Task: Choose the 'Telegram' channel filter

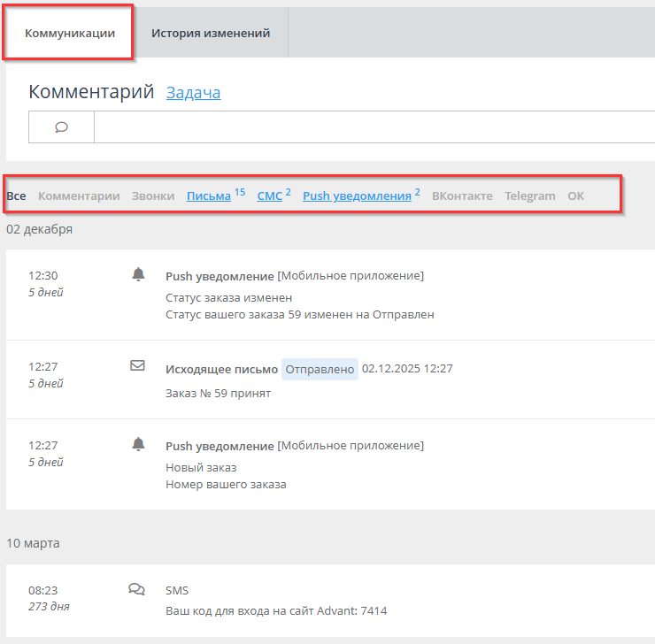Action: (x=530, y=195)
